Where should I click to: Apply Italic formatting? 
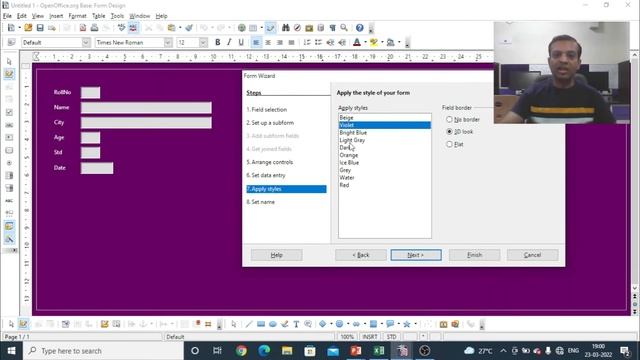tap(229, 42)
